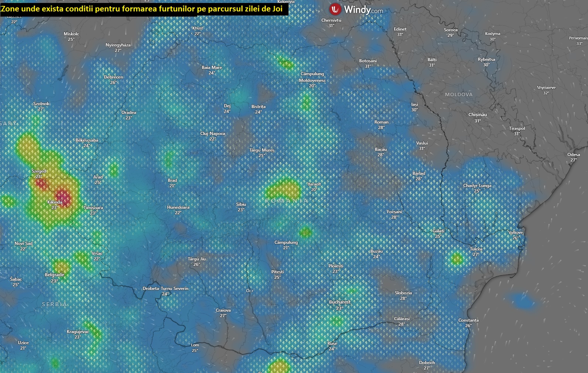Click the Nyíregyháza city label
This screenshot has width=588, height=373.
click(118, 45)
